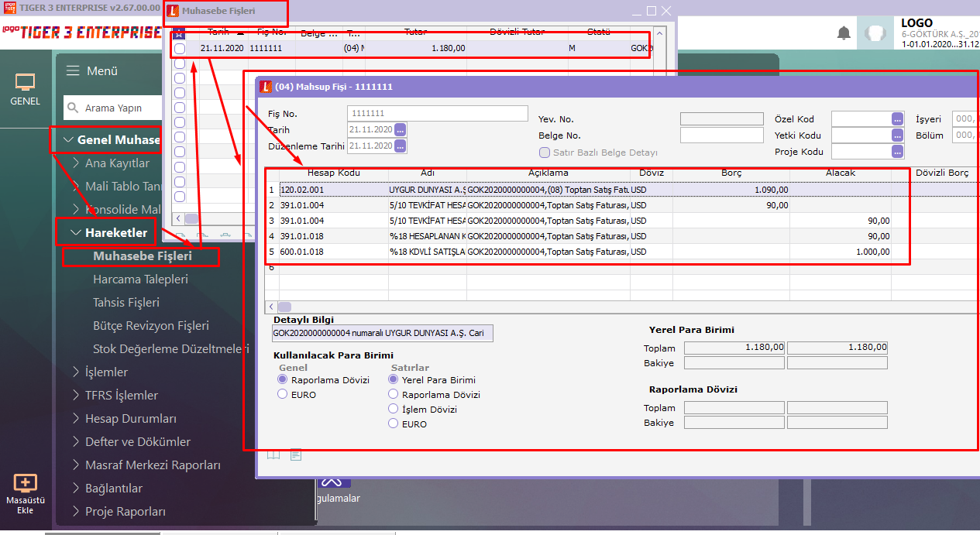Click the Detaylı Bilgi text field
This screenshot has width=980, height=535.
pos(383,333)
